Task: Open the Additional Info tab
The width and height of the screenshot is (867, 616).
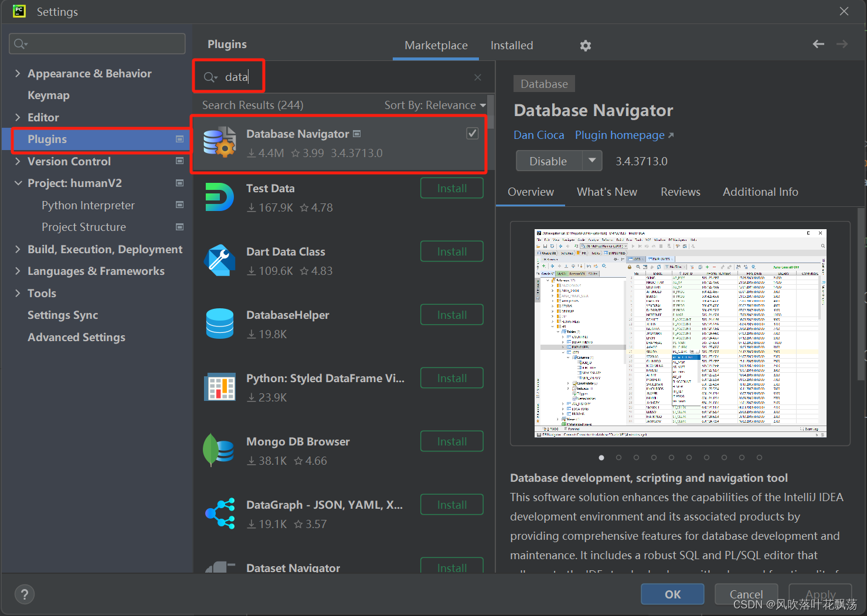Action: 760,192
